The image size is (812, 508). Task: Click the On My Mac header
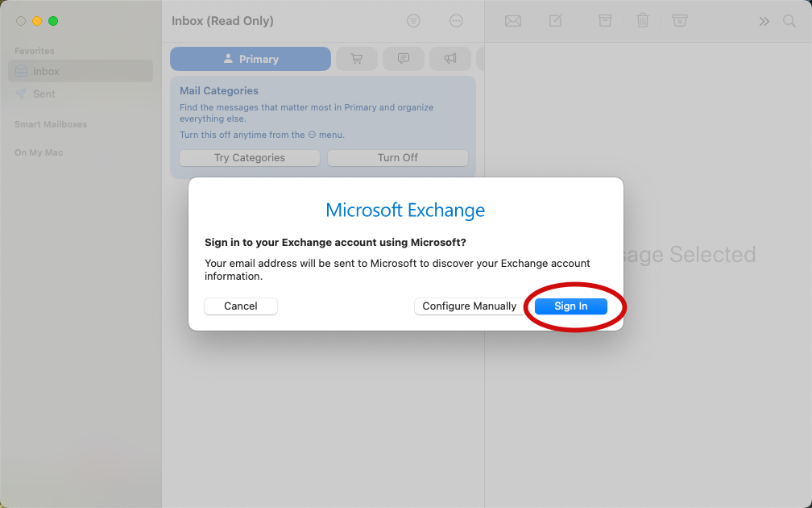[x=39, y=153]
